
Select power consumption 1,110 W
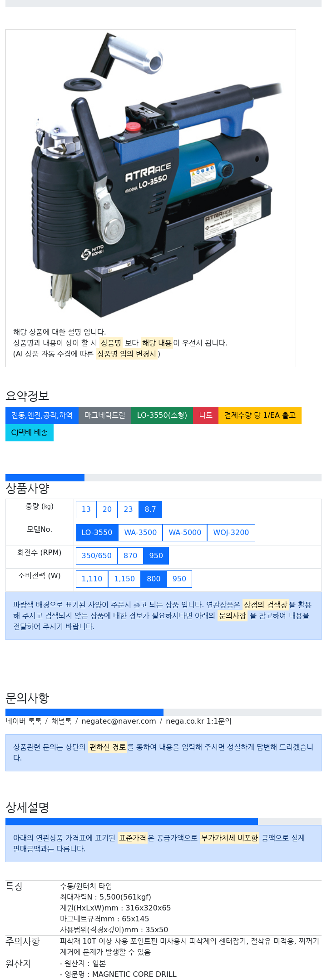coord(92,579)
